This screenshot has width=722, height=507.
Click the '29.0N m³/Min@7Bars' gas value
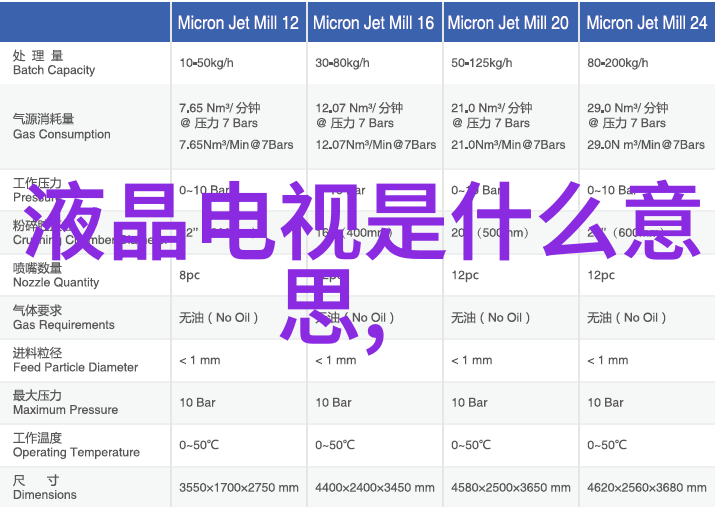point(646,145)
